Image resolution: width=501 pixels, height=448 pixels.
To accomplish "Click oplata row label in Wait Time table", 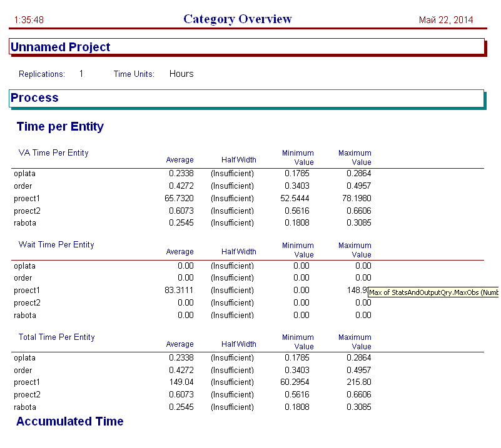I will pyautogui.click(x=24, y=266).
